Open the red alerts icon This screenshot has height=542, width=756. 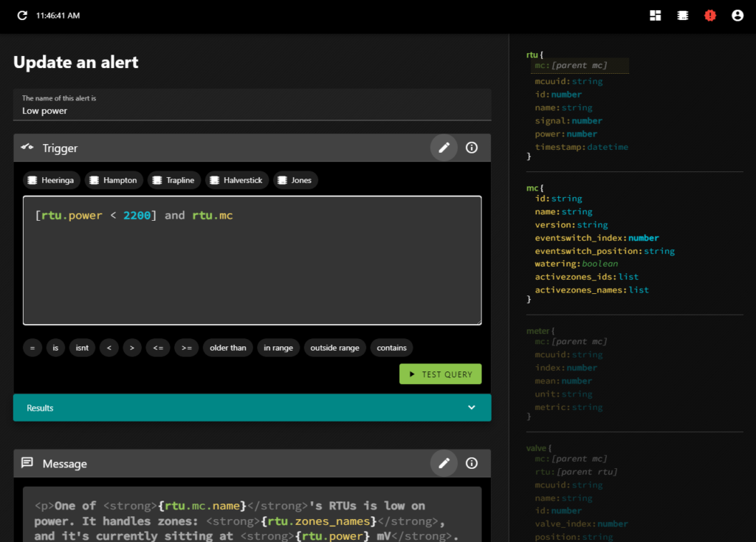(710, 16)
